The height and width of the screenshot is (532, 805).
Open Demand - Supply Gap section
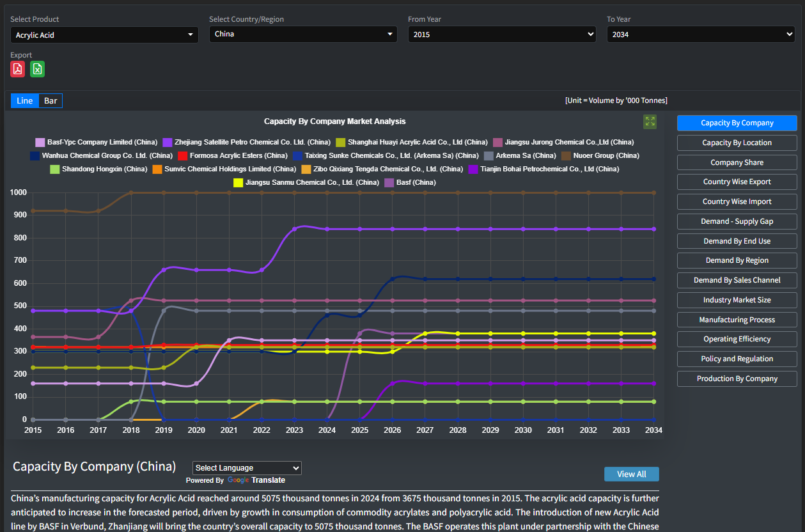[x=737, y=221]
